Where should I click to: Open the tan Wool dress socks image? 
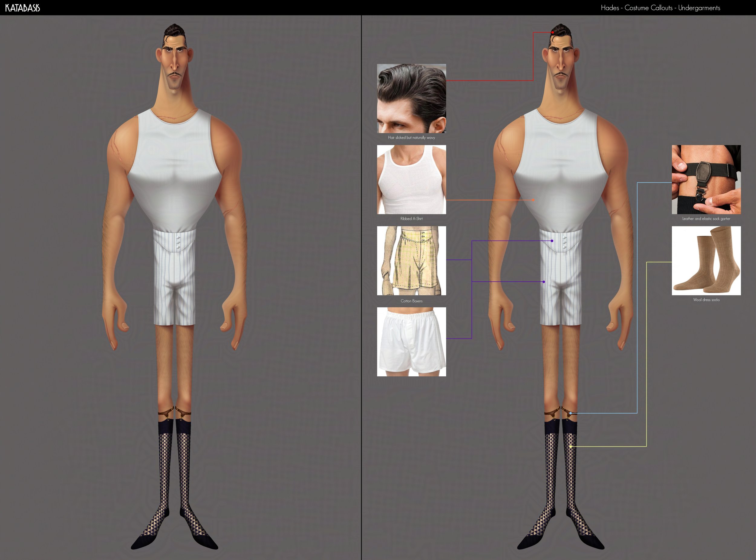coord(706,261)
